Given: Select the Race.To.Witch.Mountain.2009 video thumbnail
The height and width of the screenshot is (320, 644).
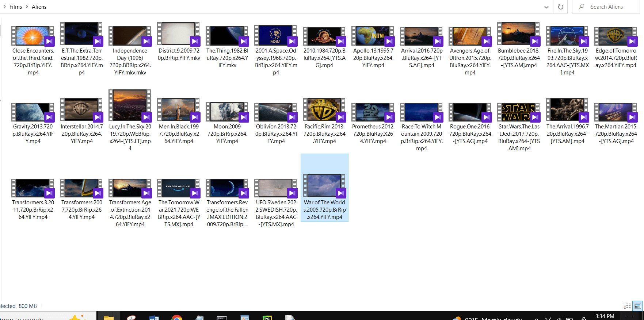Looking at the screenshot, I should [422, 112].
